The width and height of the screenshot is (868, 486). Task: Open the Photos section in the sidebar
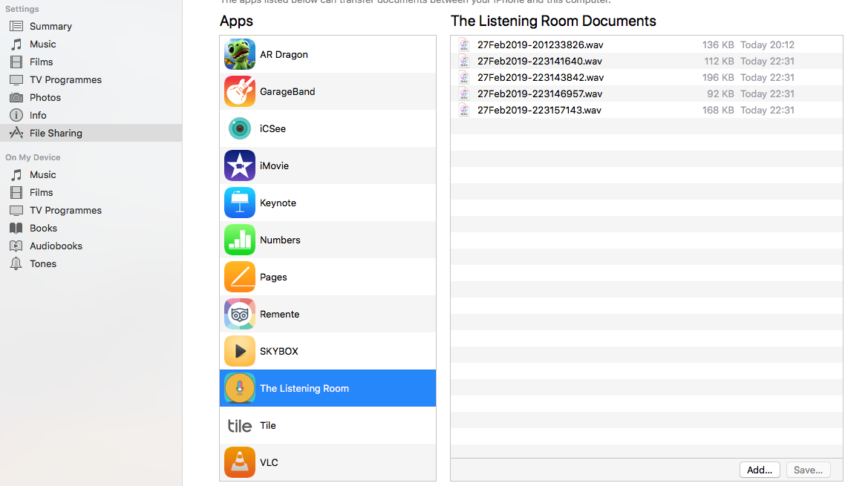coord(45,97)
